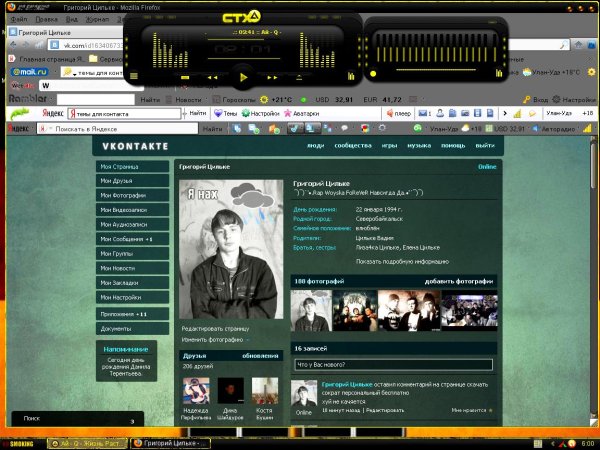
Task: Click the Home icon in Firefox toolbar
Action: pyautogui.click(x=578, y=45)
